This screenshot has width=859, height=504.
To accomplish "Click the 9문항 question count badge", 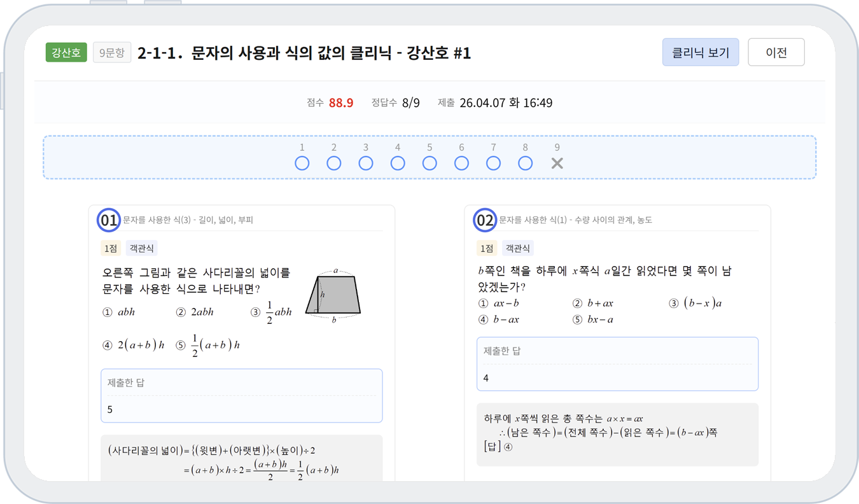I will (x=112, y=52).
